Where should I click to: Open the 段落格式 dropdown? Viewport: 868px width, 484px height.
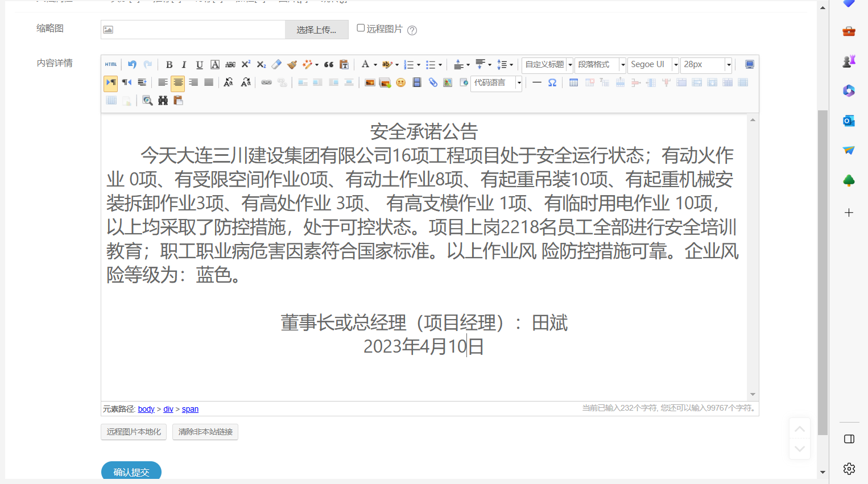click(x=600, y=64)
